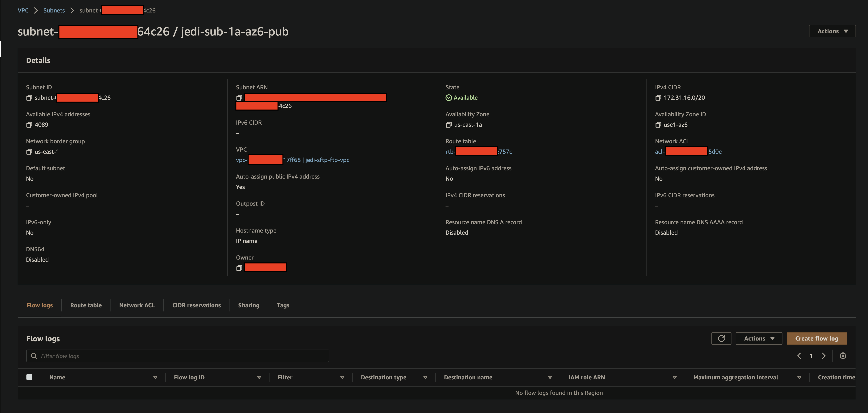Select the 'Yes' auto-assign public IPv4 value

(x=240, y=187)
